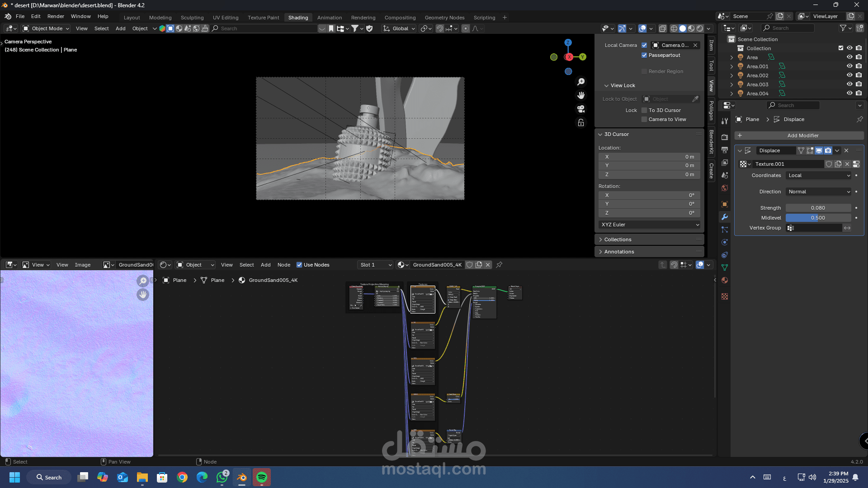Open the Modifiers properties tab wrench icon
The height and width of the screenshot is (488, 868).
pos(725,217)
